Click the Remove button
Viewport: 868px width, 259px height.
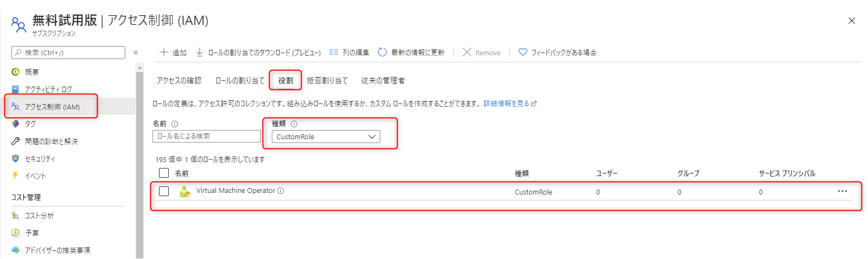point(482,53)
